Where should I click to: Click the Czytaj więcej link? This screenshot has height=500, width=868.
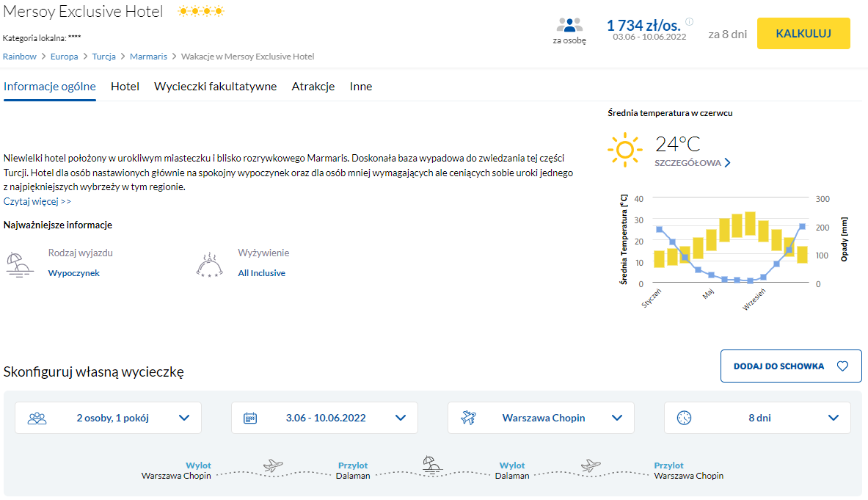tap(37, 201)
